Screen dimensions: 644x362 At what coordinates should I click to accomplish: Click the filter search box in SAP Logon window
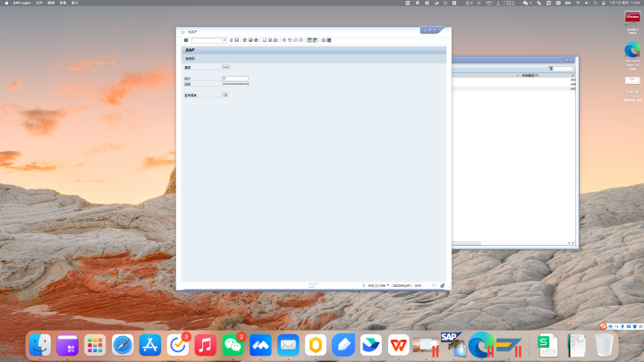563,69
